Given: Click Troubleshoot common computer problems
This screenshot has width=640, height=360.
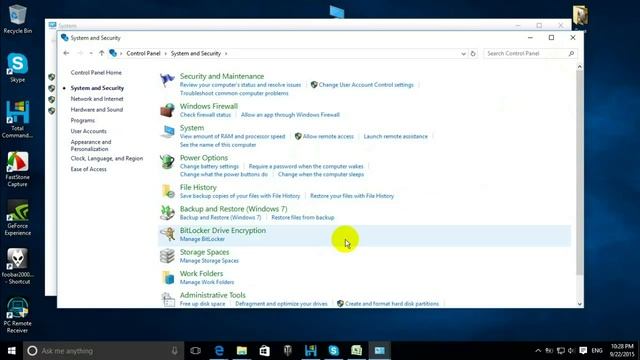Looking at the screenshot, I should 234,93.
